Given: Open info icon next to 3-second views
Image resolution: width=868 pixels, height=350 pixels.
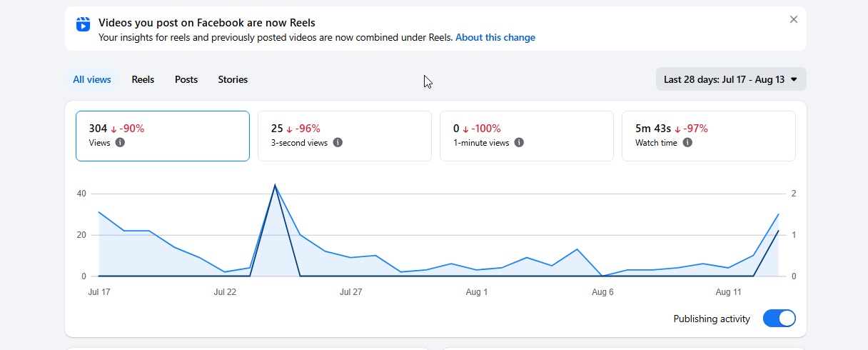Looking at the screenshot, I should pyautogui.click(x=338, y=142).
